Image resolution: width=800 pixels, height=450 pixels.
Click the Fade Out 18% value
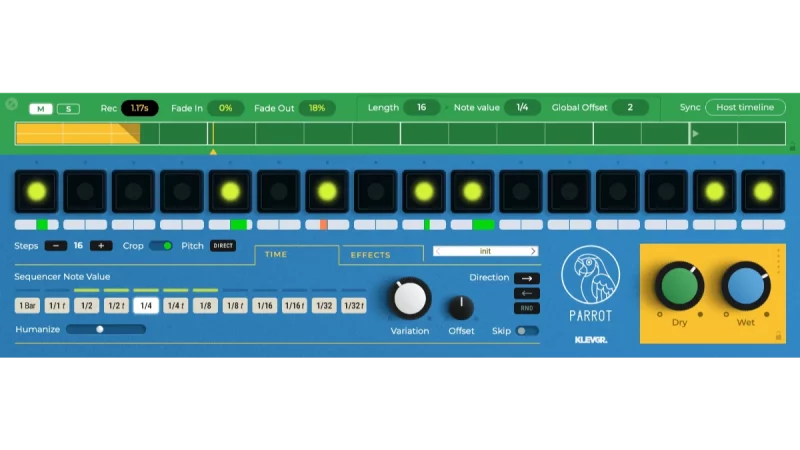point(317,108)
